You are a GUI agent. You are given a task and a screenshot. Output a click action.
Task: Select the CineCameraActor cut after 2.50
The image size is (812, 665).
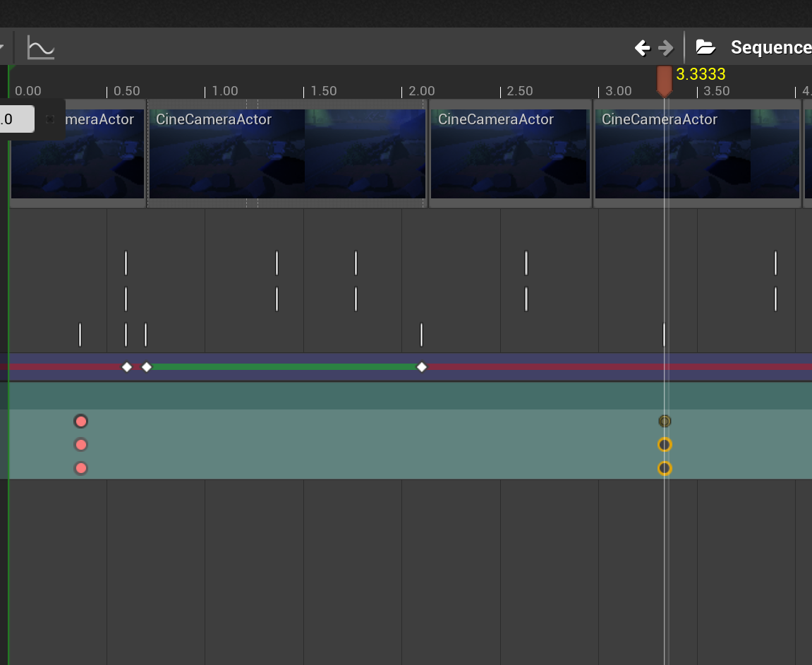pos(509,154)
